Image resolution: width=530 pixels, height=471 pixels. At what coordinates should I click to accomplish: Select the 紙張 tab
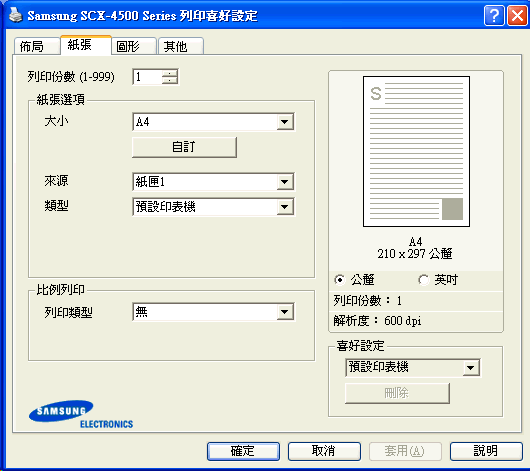pyautogui.click(x=86, y=45)
